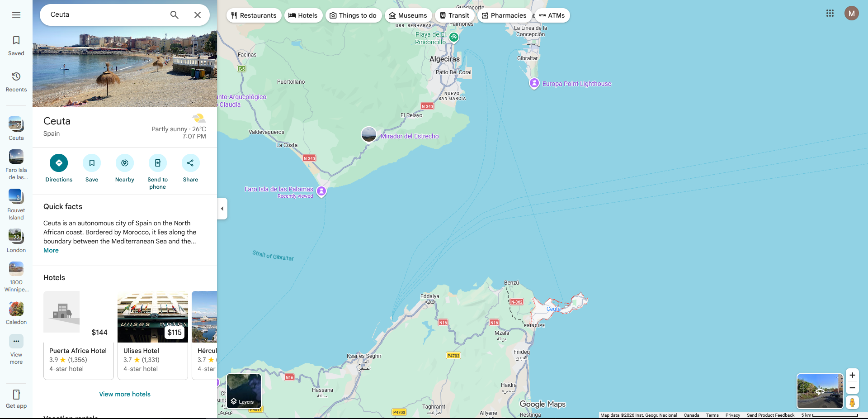The height and width of the screenshot is (419, 868).
Task: Filter map by Hotels
Action: tap(303, 15)
